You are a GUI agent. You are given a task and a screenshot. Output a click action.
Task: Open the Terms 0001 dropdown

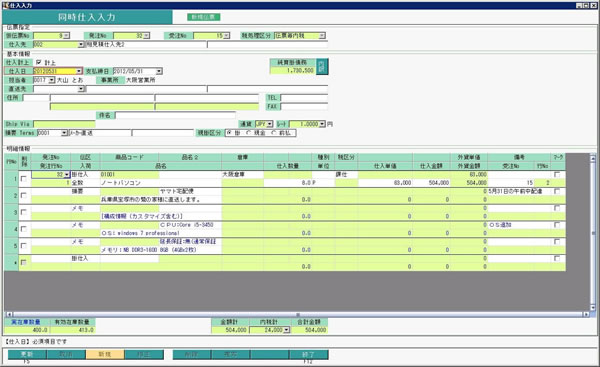pos(64,133)
